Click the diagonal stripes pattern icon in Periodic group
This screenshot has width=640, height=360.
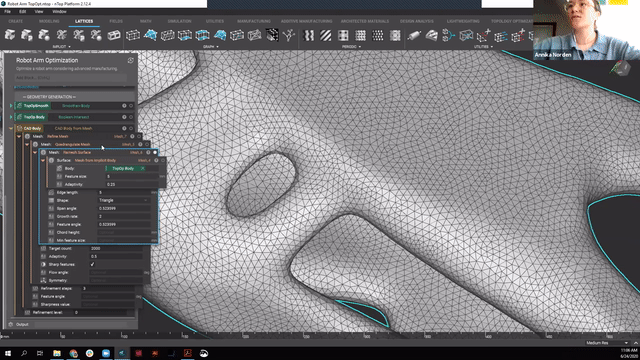coord(326,36)
